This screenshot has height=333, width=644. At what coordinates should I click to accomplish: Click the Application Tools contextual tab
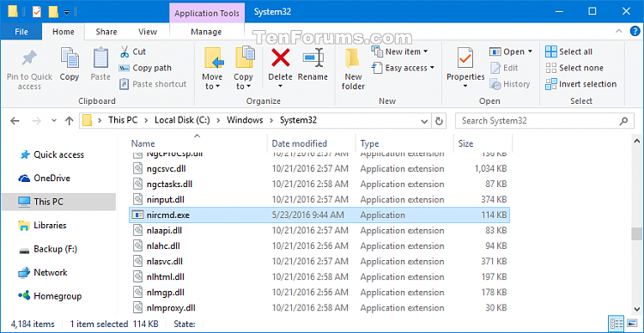coord(207,13)
